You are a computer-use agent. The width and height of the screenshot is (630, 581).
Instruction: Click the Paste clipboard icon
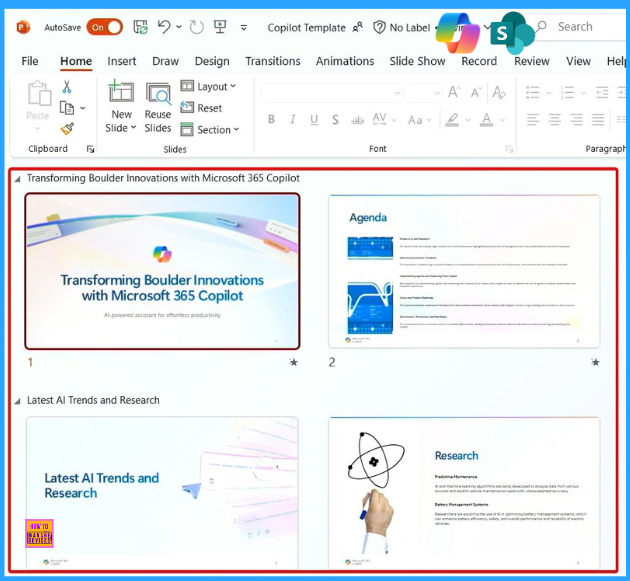tap(39, 93)
